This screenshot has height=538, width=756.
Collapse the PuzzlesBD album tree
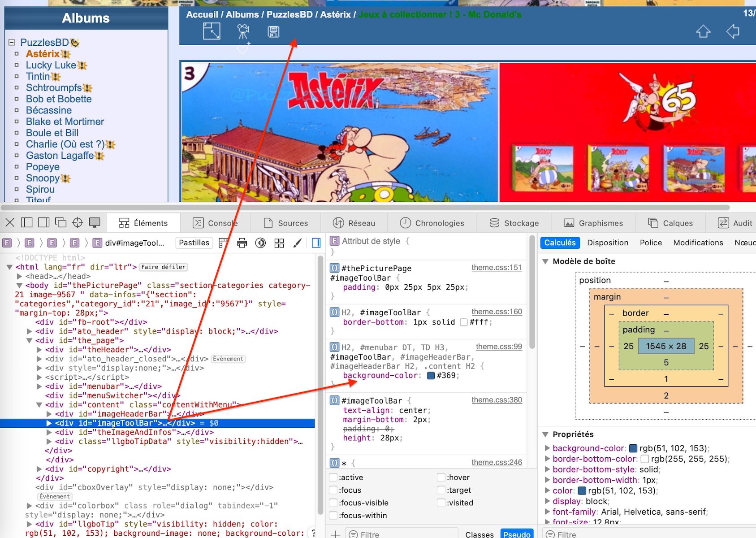pyautogui.click(x=12, y=42)
